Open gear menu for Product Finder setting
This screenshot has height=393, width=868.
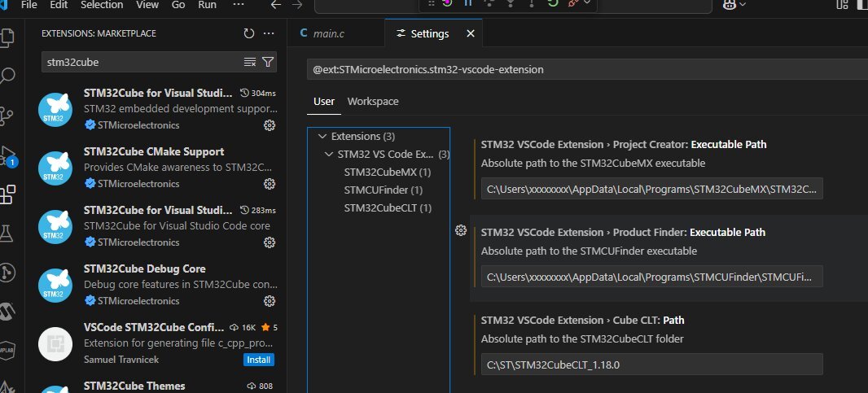click(x=461, y=230)
